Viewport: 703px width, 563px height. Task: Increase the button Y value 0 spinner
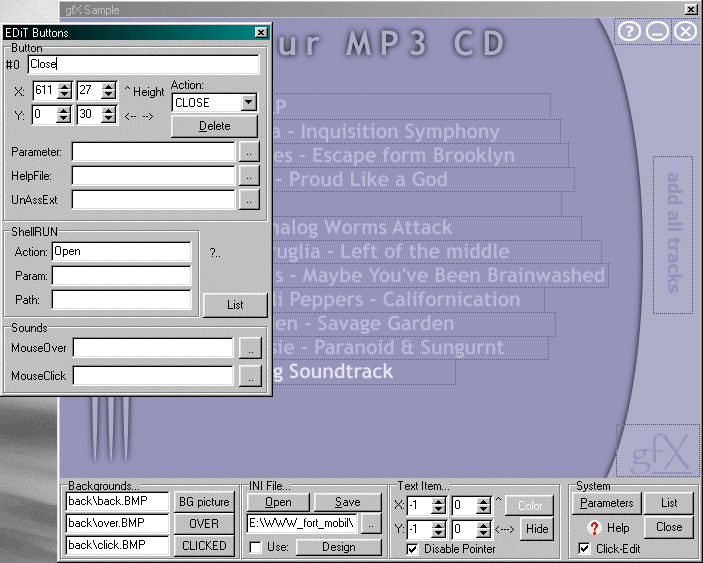tap(64, 110)
